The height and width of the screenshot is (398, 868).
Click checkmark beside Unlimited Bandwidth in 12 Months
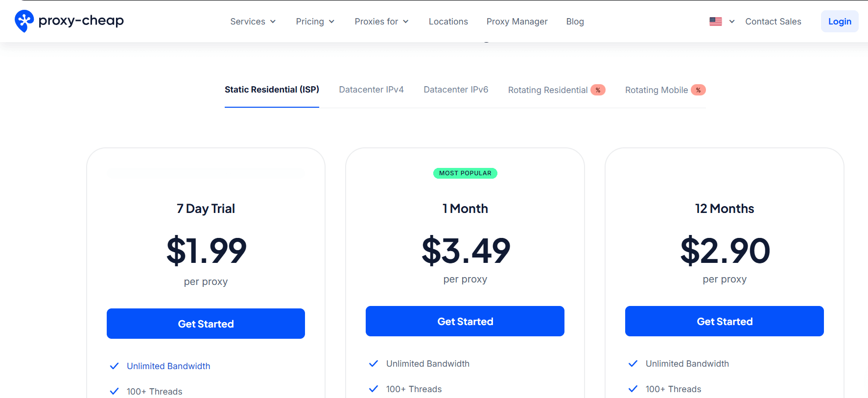[633, 364]
